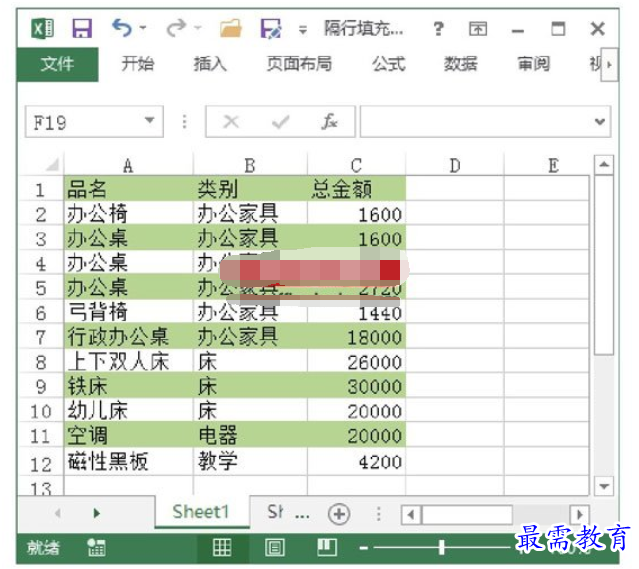The width and height of the screenshot is (639, 569).
Task: Select cell containing 铁床
Action: tap(128, 386)
